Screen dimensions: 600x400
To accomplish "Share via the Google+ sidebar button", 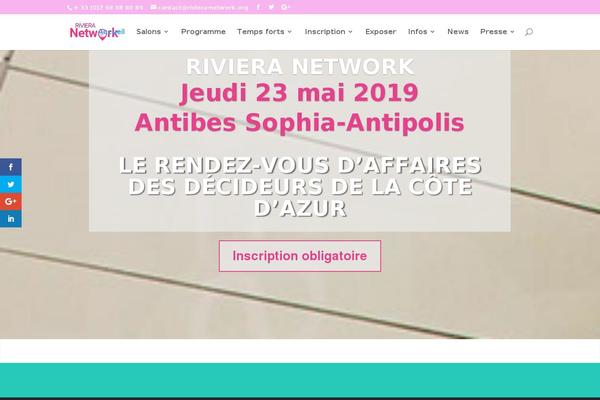I will 11,201.
